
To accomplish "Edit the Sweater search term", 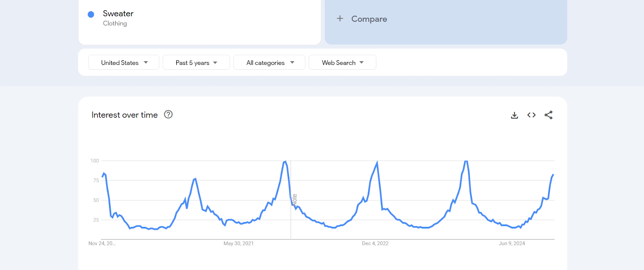I will pos(118,14).
